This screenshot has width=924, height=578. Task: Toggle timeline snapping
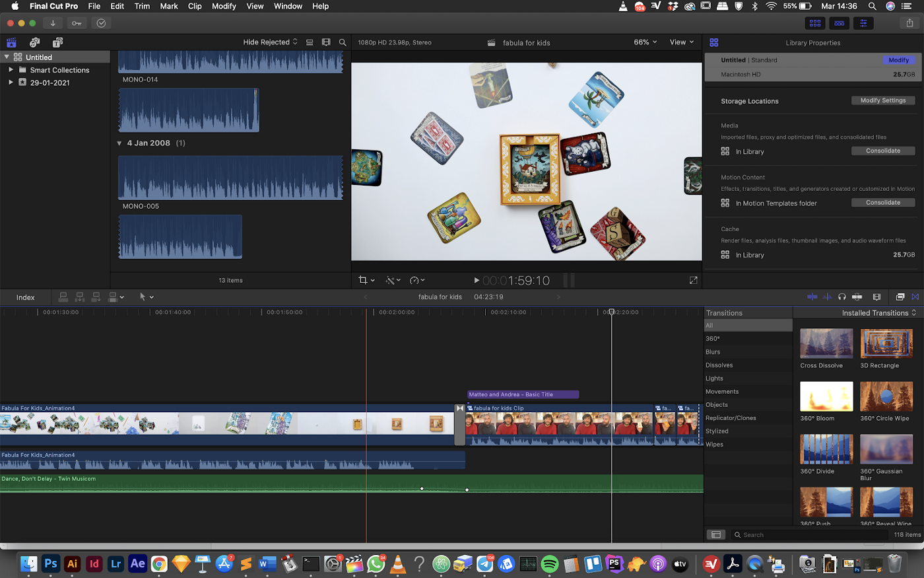(x=857, y=297)
